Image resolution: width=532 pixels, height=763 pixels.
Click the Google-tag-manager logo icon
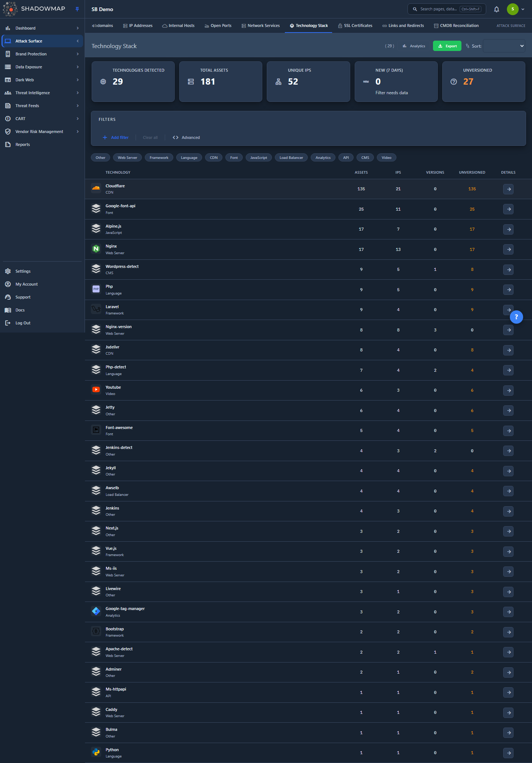coord(96,611)
